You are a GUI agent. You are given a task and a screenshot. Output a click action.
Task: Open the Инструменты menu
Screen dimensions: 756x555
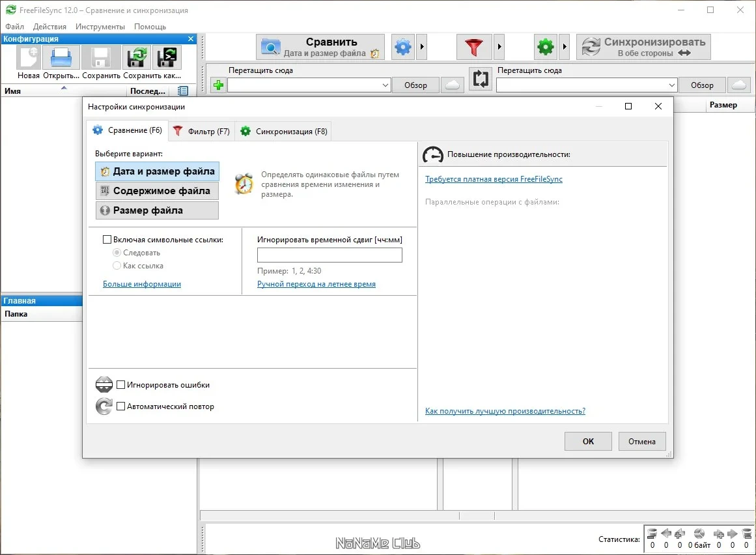100,27
